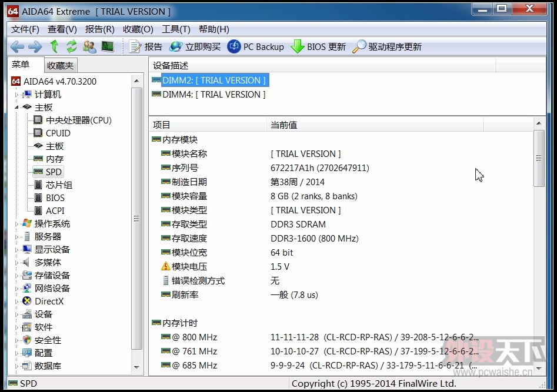Expand the 操作系统 tree node
The image size is (557, 392).
16,224
